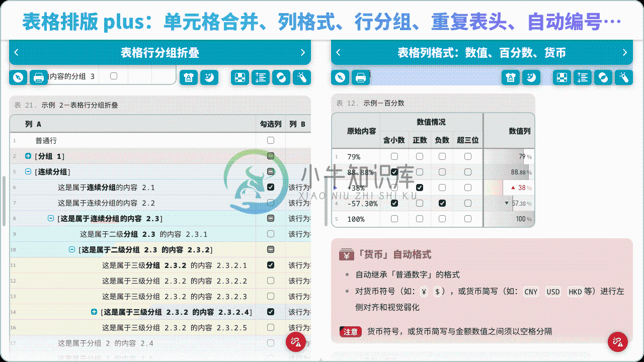Viewport: 644px width, 362px height.
Task: Uncheck 含小数 checkbox in the 88.88% row
Action: tap(394, 172)
